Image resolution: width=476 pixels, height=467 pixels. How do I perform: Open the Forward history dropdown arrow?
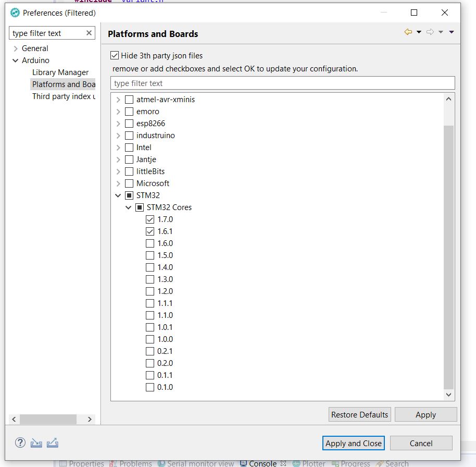[x=441, y=32]
